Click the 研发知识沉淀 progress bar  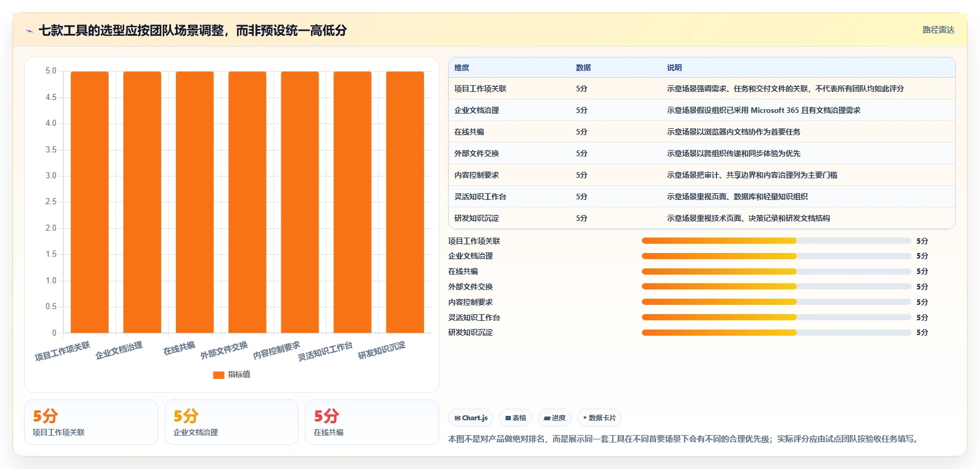[x=776, y=333]
